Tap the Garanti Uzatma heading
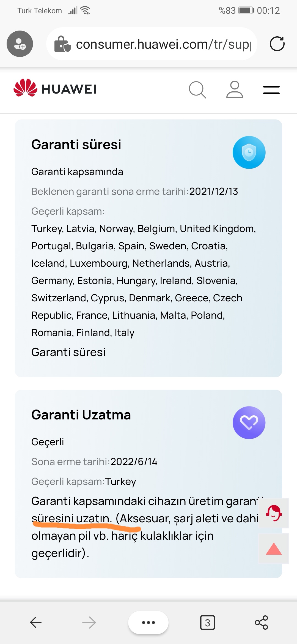 tap(81, 415)
